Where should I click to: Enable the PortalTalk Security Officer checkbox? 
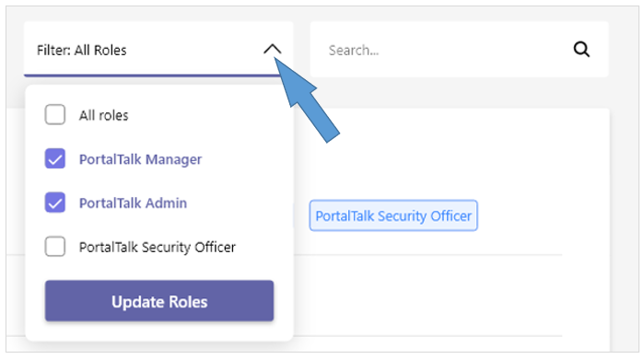point(55,247)
